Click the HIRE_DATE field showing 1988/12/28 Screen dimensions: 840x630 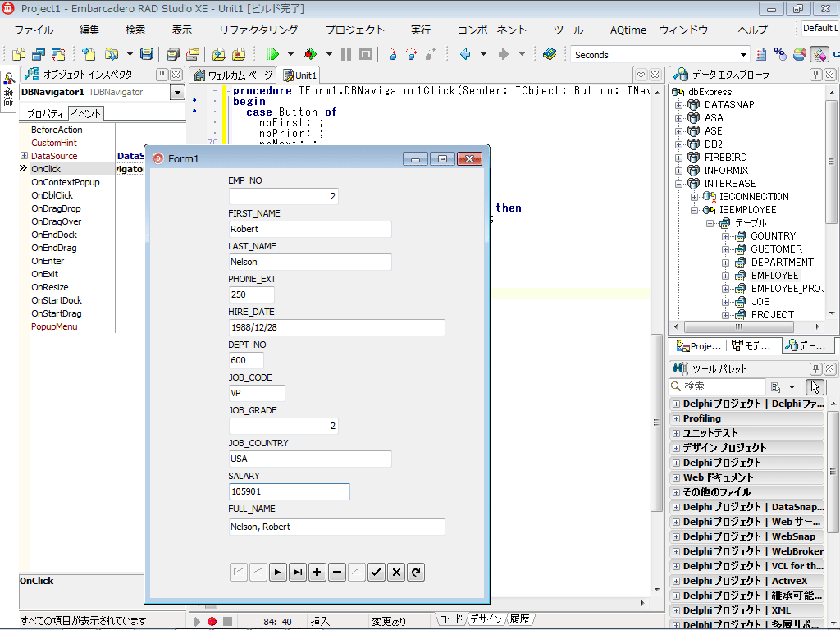(336, 327)
